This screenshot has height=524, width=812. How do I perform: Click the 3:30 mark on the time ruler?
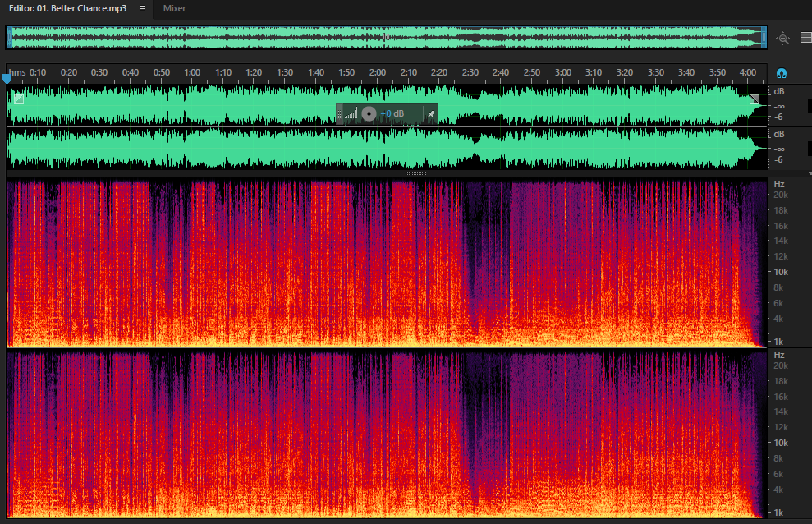click(656, 72)
